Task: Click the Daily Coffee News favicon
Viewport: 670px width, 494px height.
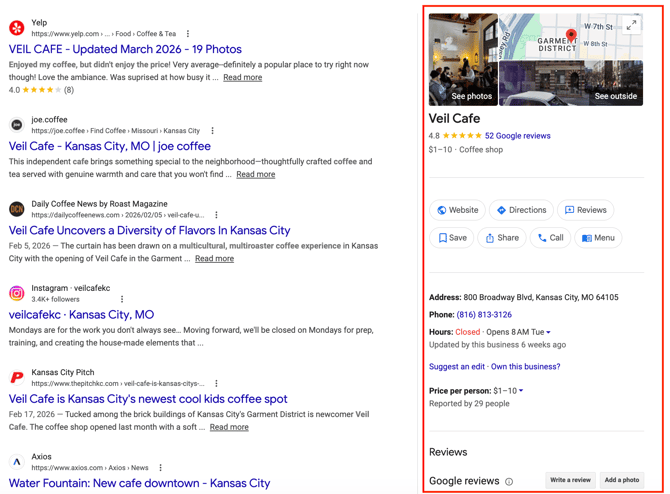Action: click(x=17, y=209)
